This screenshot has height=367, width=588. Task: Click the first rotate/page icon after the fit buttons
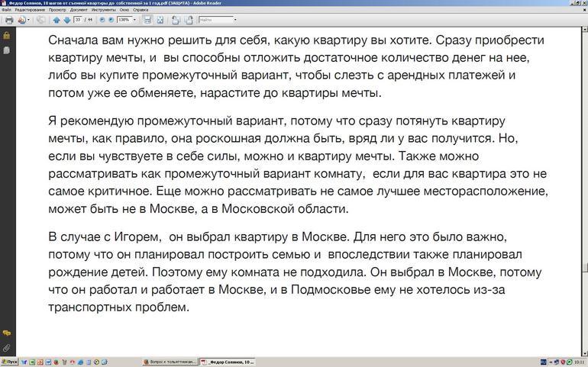pos(176,20)
